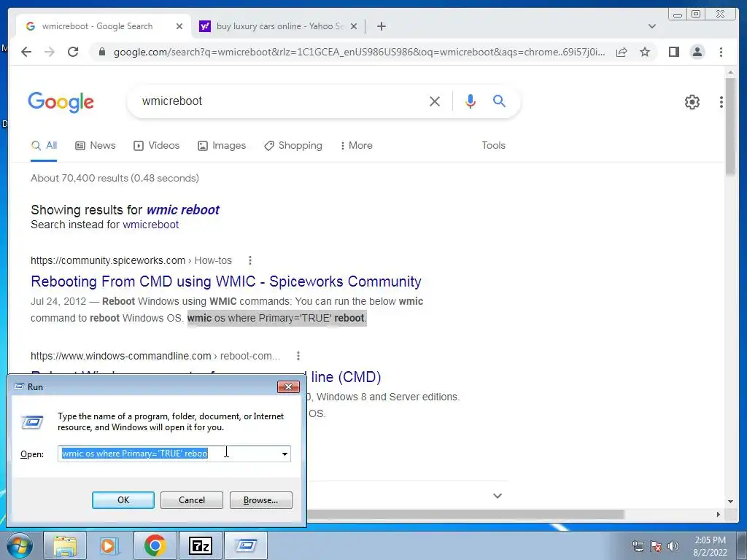Click into the Google search query field

[281, 101]
